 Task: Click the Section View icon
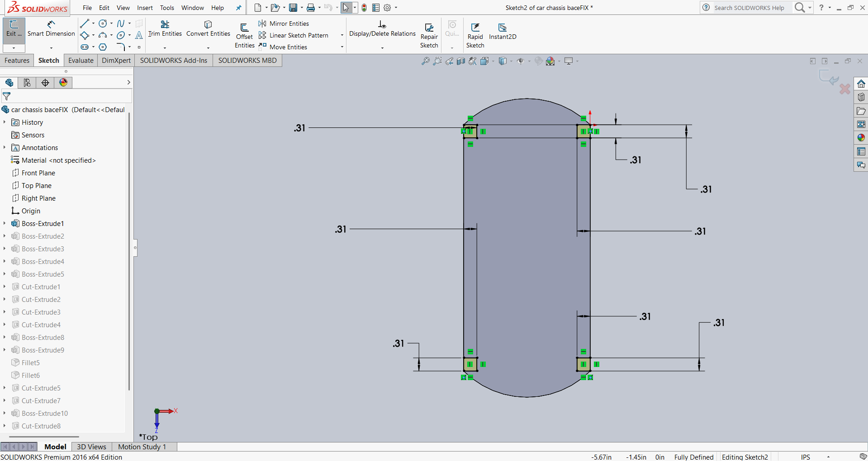point(461,61)
